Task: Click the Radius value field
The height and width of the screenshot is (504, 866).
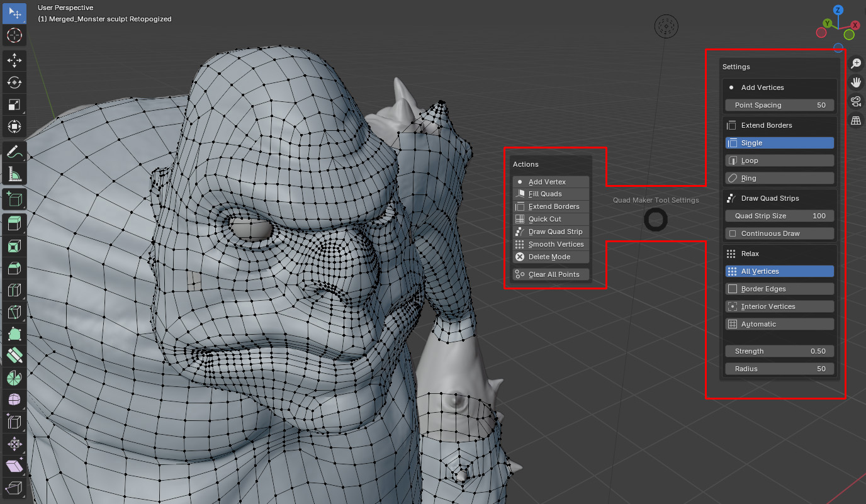Action: coord(780,369)
